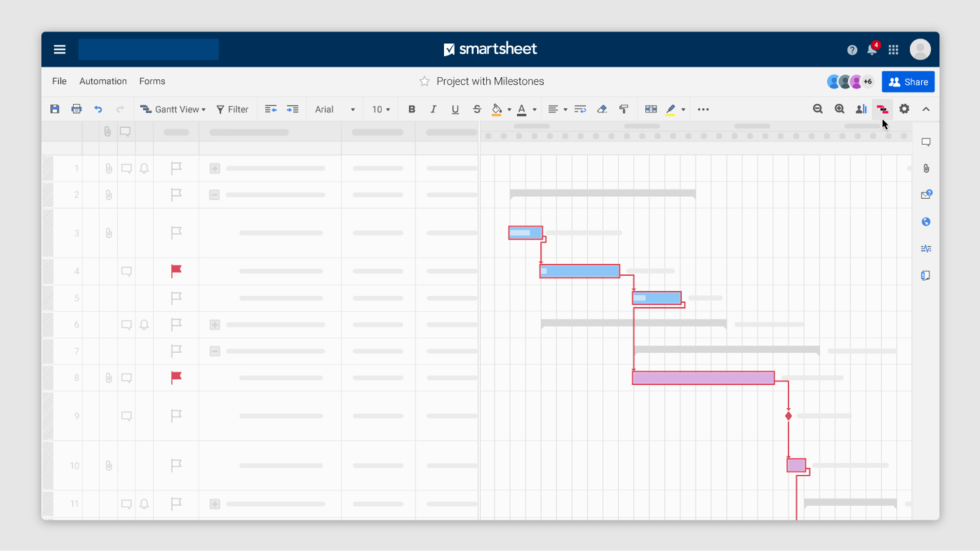Open the baselines icon
This screenshot has width=980, height=551.
click(x=861, y=109)
